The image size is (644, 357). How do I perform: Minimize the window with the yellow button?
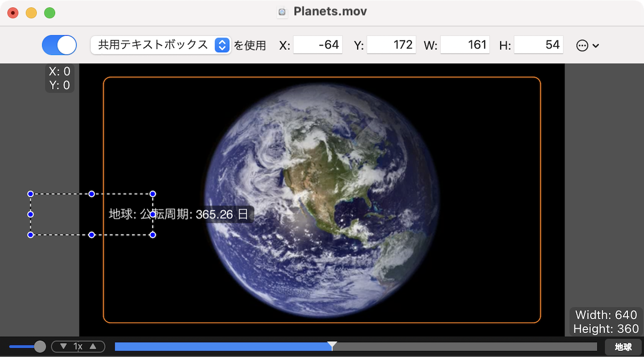tap(31, 13)
